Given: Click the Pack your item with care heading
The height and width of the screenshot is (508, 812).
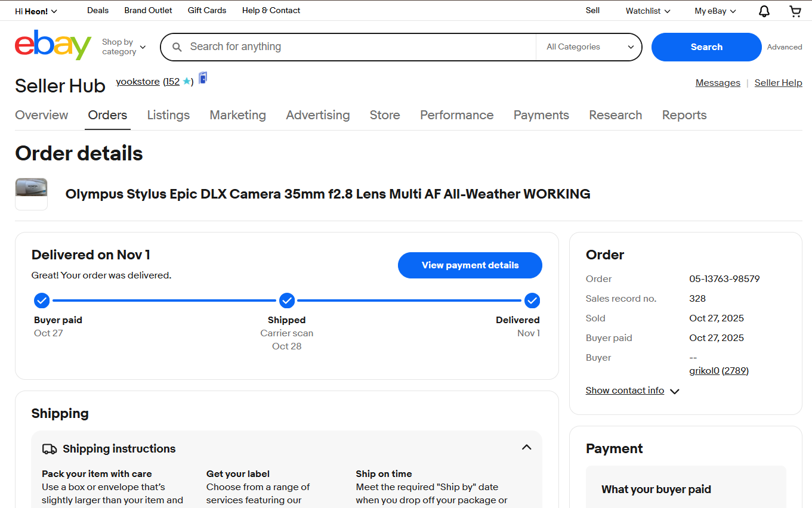Looking at the screenshot, I should (x=97, y=474).
